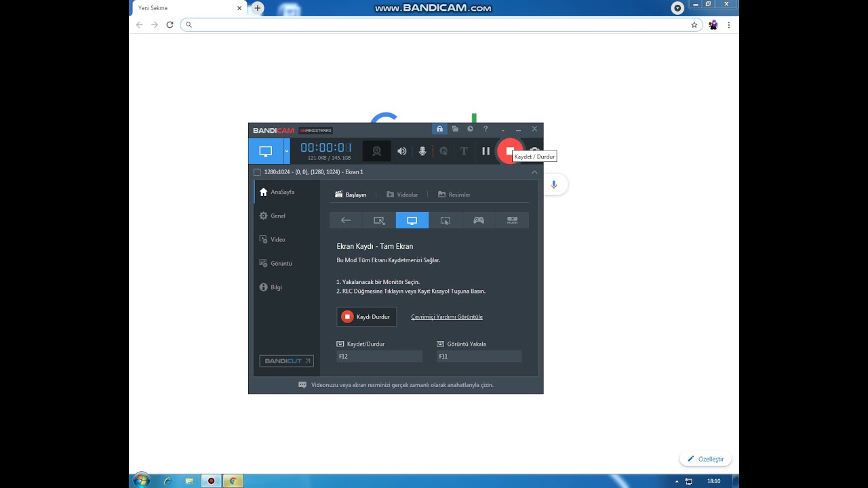
Task: Open Internet Explorer from taskbar
Action: point(167,481)
